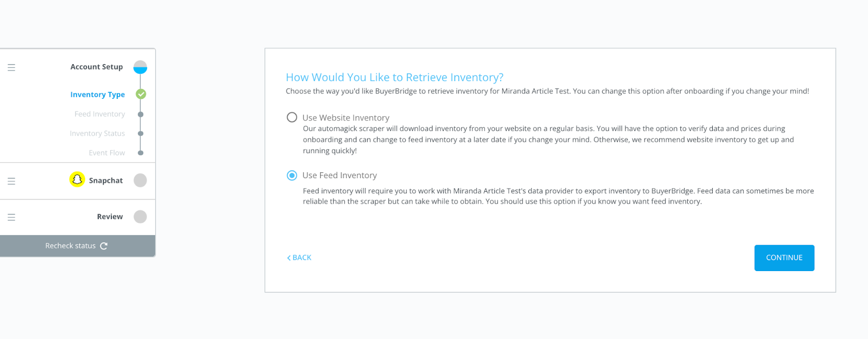Select the Use Feed Inventory radio button
The height and width of the screenshot is (339, 868).
click(x=292, y=175)
